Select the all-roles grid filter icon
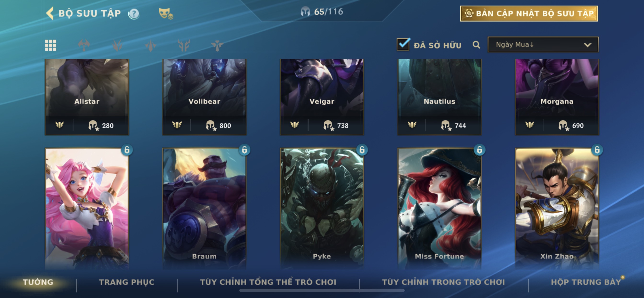Screen dimensions: 644x298 51,45
